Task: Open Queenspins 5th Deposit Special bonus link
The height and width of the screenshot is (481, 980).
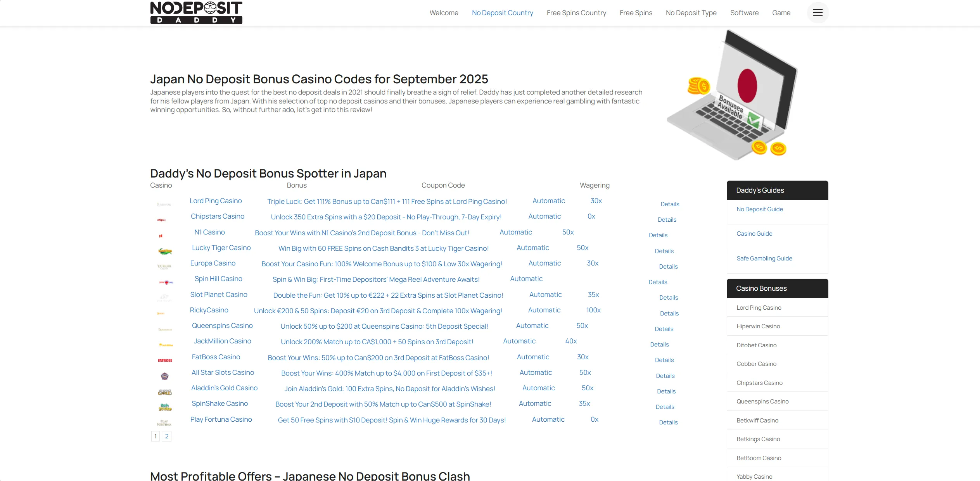Action: (384, 326)
